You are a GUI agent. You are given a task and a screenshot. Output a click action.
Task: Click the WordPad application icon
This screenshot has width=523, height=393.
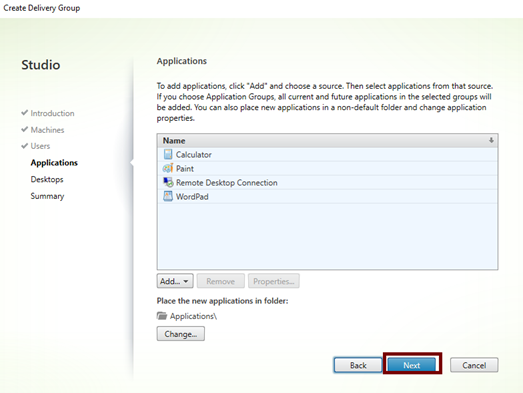(x=168, y=196)
